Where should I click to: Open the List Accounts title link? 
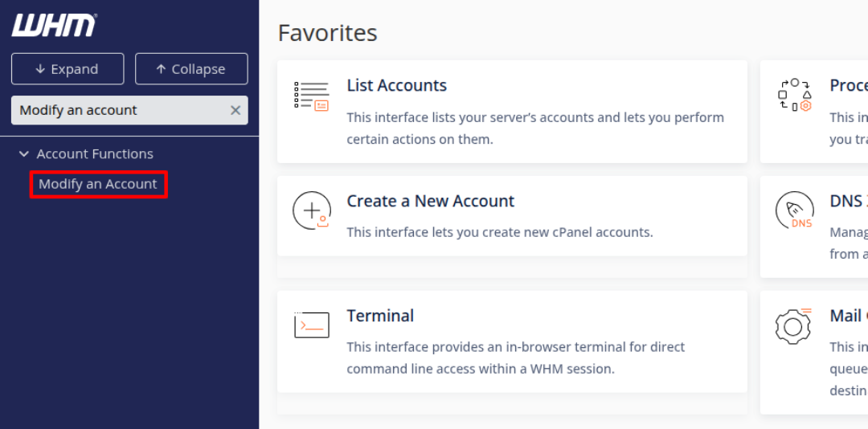pos(396,85)
